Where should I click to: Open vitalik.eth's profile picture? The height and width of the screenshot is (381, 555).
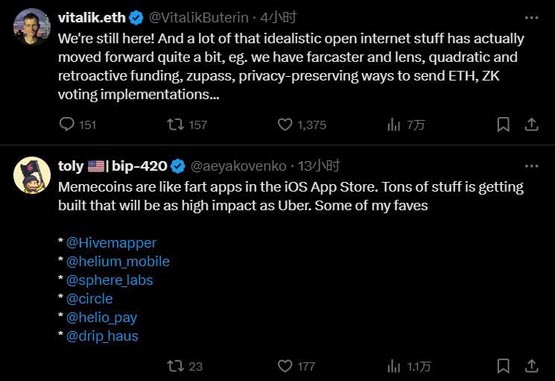(x=32, y=27)
